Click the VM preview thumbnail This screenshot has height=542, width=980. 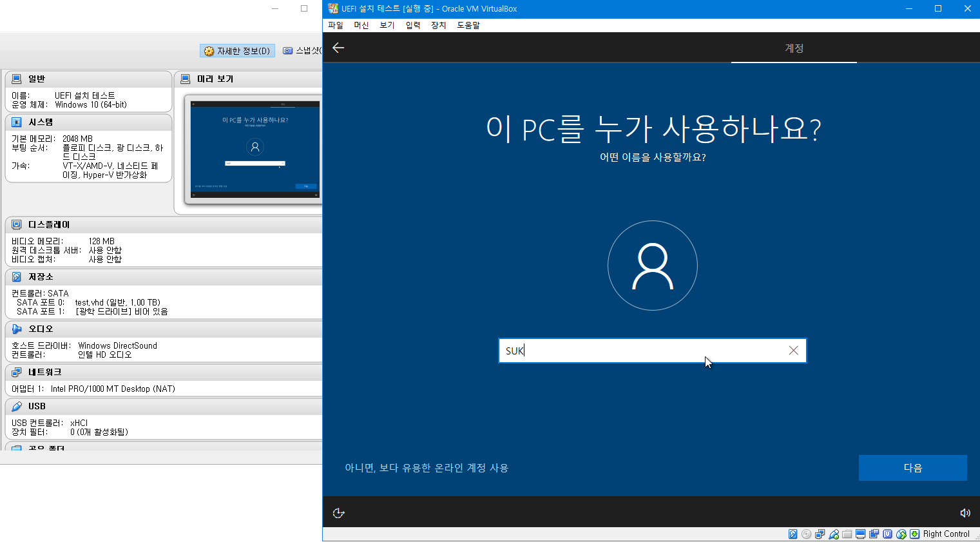(x=255, y=150)
